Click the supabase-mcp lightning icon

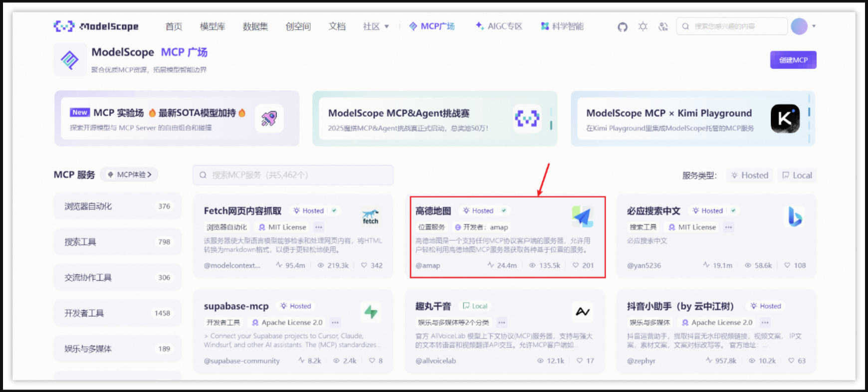click(x=371, y=312)
